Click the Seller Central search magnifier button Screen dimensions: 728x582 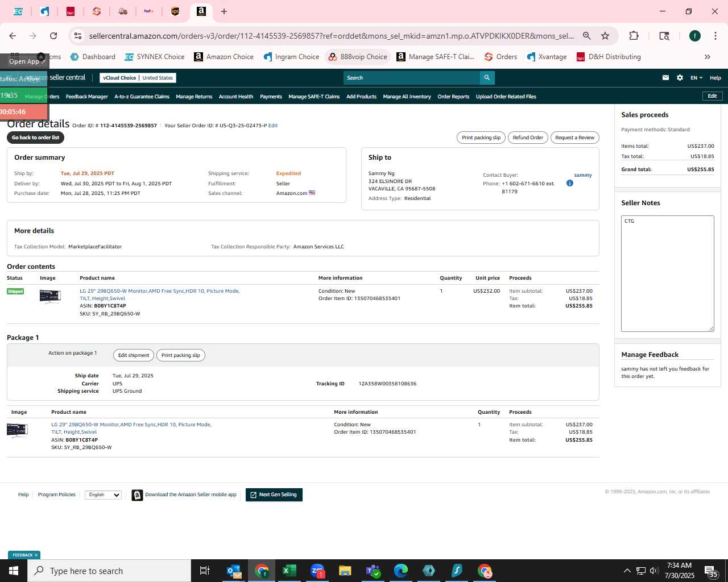pyautogui.click(x=487, y=78)
